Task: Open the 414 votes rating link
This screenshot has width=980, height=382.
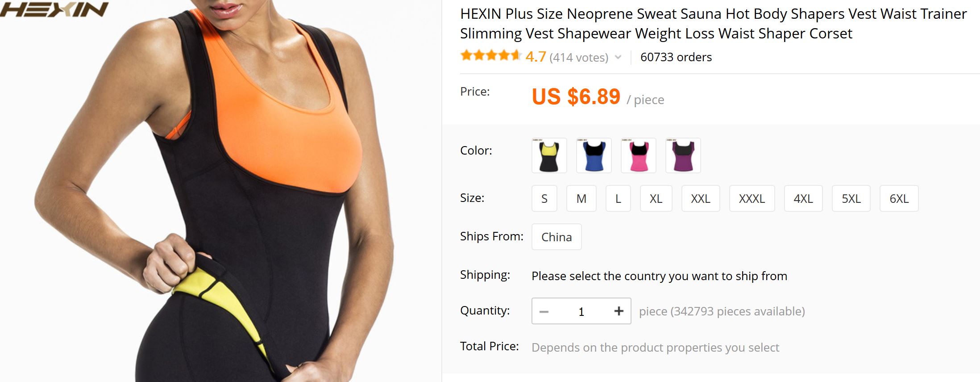Action: pyautogui.click(x=579, y=58)
